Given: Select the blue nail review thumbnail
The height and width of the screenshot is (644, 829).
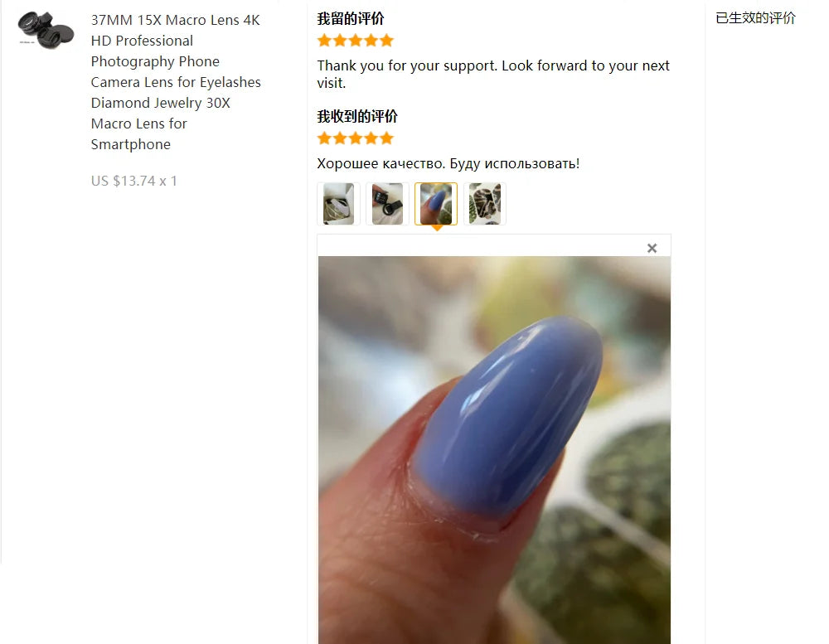Looking at the screenshot, I should [436, 204].
